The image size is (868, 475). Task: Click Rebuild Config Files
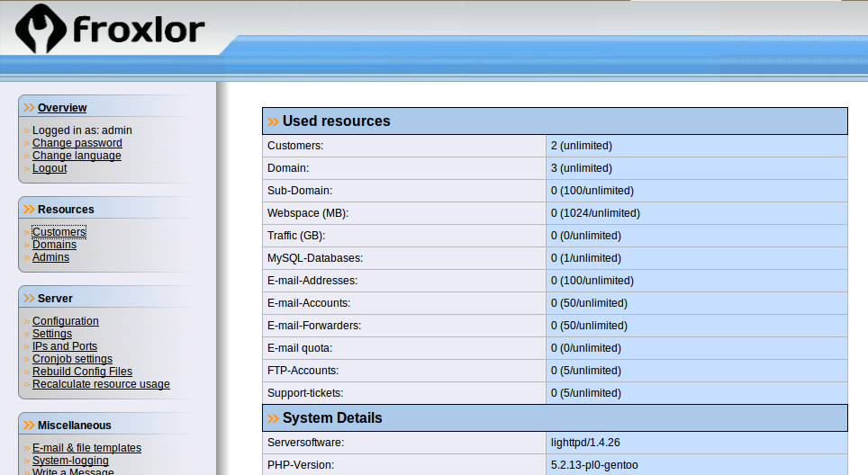[82, 372]
